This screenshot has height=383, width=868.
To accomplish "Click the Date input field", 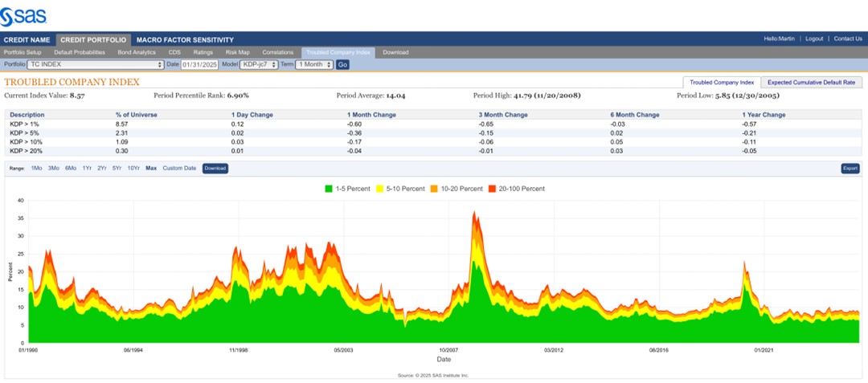I will coord(199,64).
